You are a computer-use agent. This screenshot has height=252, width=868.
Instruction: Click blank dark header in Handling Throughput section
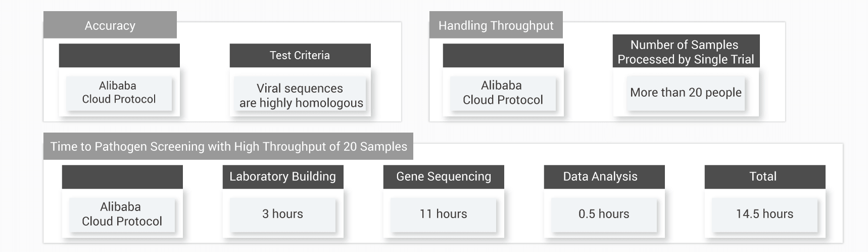point(503,56)
